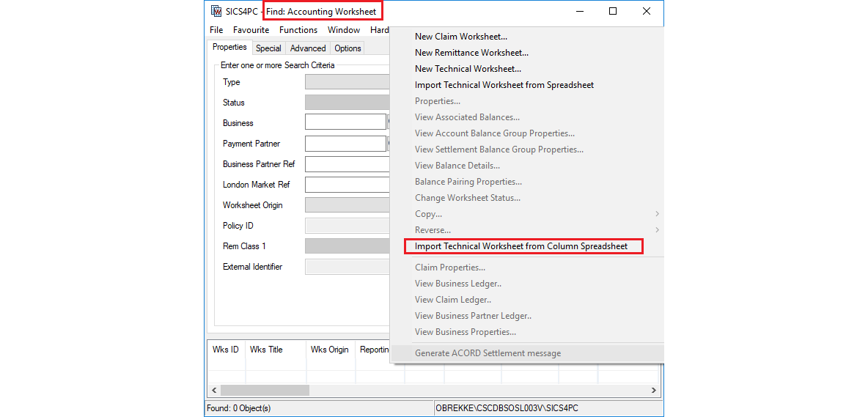Image resolution: width=868 pixels, height=417 pixels.
Task: Open the Worksheet Origin dropdown
Action: [x=347, y=205]
